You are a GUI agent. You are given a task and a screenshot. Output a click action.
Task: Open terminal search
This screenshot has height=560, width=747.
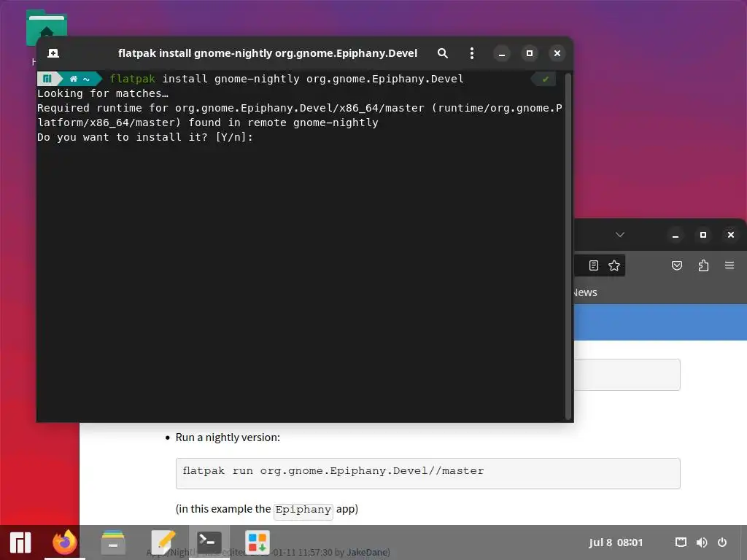point(443,53)
